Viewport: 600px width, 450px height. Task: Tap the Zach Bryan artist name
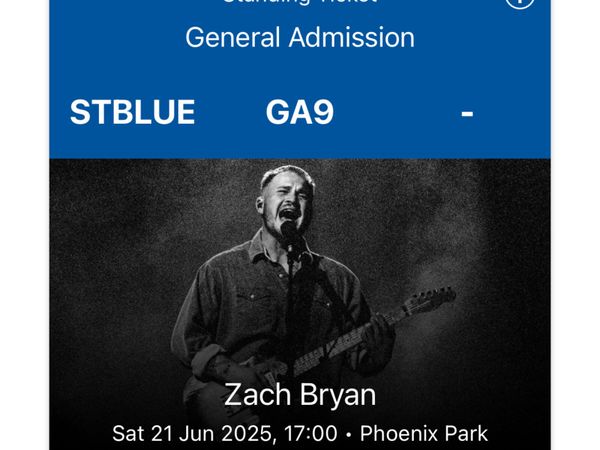click(x=300, y=395)
